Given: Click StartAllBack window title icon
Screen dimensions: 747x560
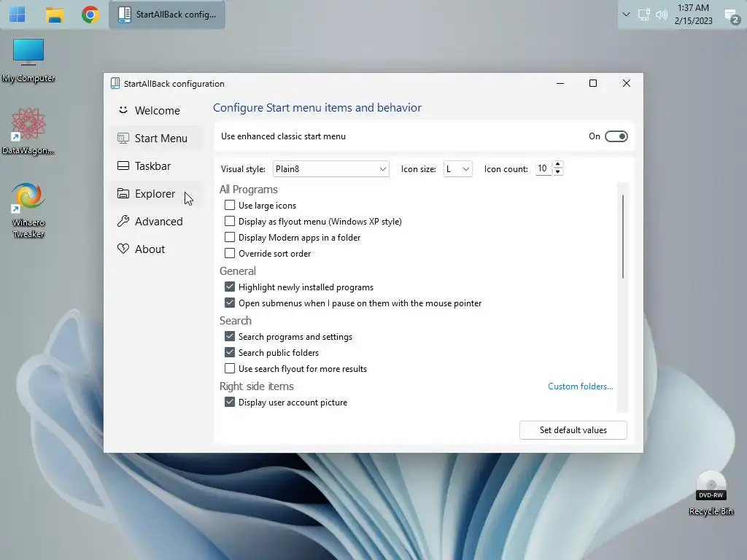Looking at the screenshot, I should [115, 83].
